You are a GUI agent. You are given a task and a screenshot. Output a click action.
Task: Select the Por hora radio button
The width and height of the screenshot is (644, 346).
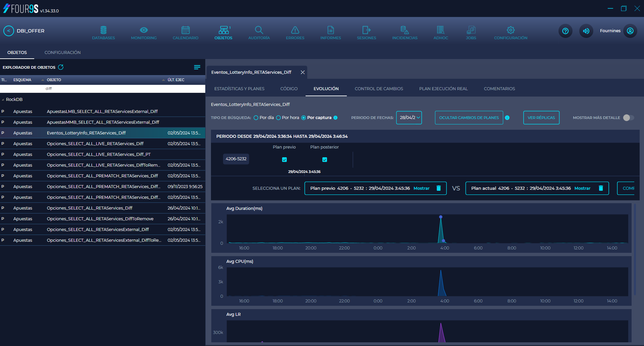278,118
